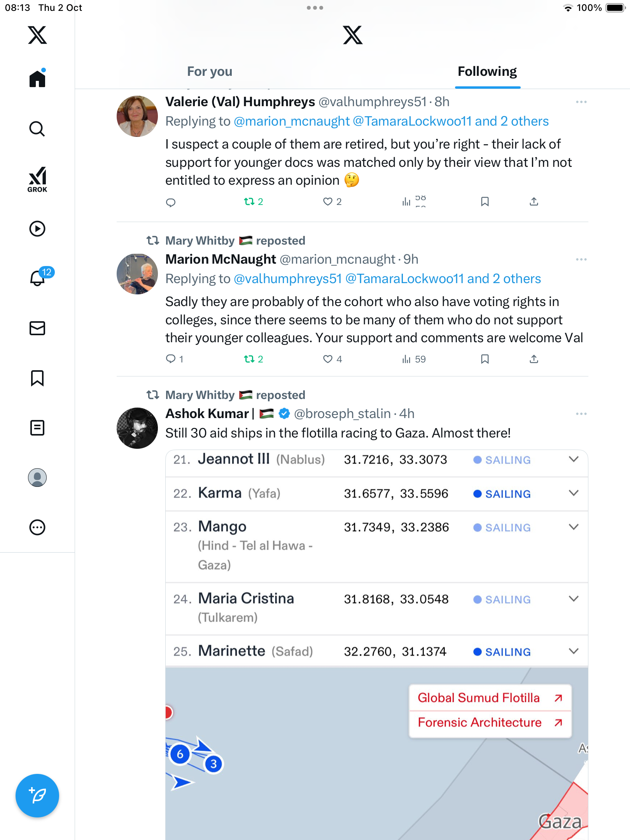630x840 pixels.
Task: Open Bookmarks in the sidebar
Action: pos(37,378)
